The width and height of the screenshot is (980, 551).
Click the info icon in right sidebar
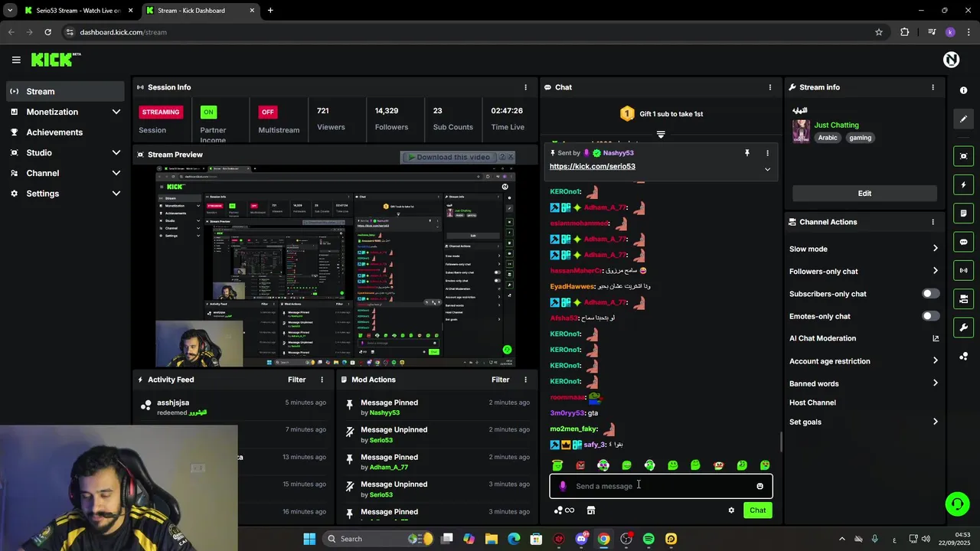[x=963, y=90]
